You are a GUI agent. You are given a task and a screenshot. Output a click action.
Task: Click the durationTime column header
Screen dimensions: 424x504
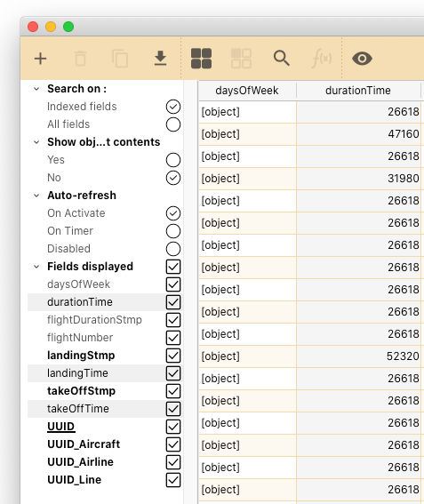358,91
